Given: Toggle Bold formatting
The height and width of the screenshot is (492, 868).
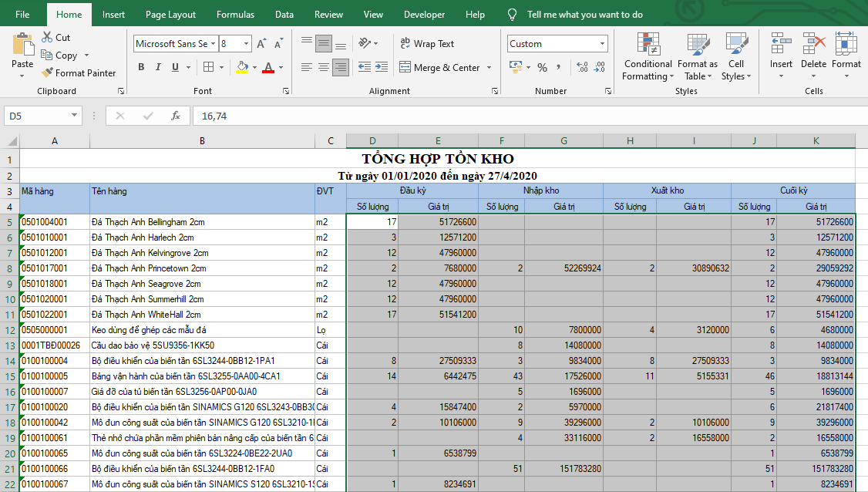Looking at the screenshot, I should [x=141, y=68].
